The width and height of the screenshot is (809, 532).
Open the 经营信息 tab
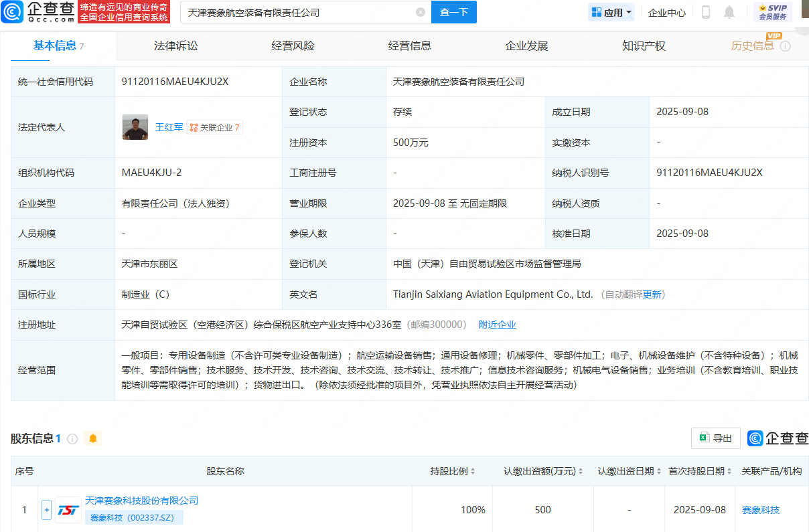tap(410, 46)
